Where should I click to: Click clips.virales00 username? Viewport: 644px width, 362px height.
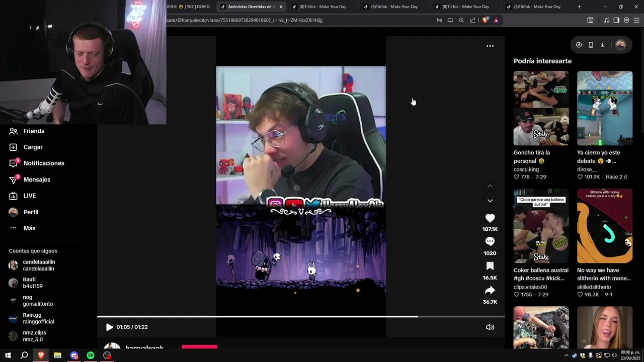point(530,287)
